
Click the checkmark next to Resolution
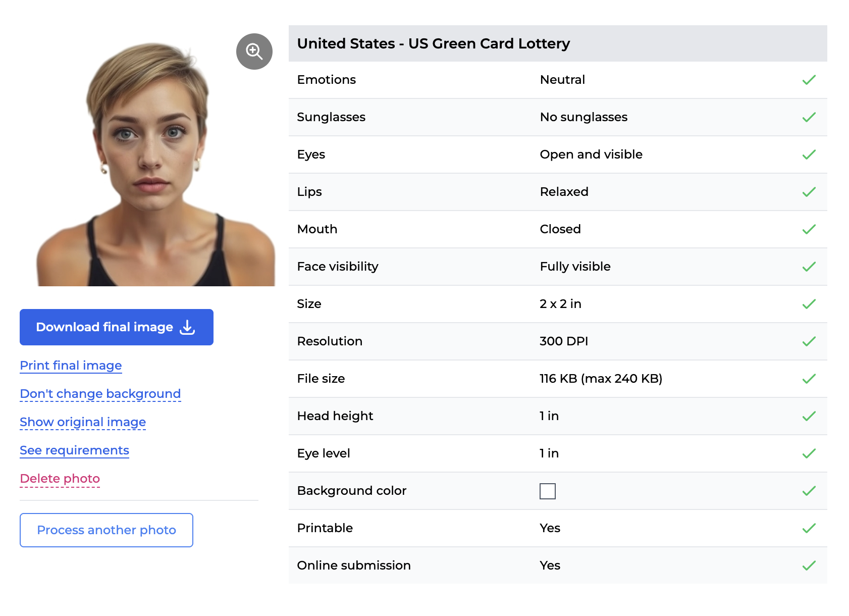click(809, 341)
